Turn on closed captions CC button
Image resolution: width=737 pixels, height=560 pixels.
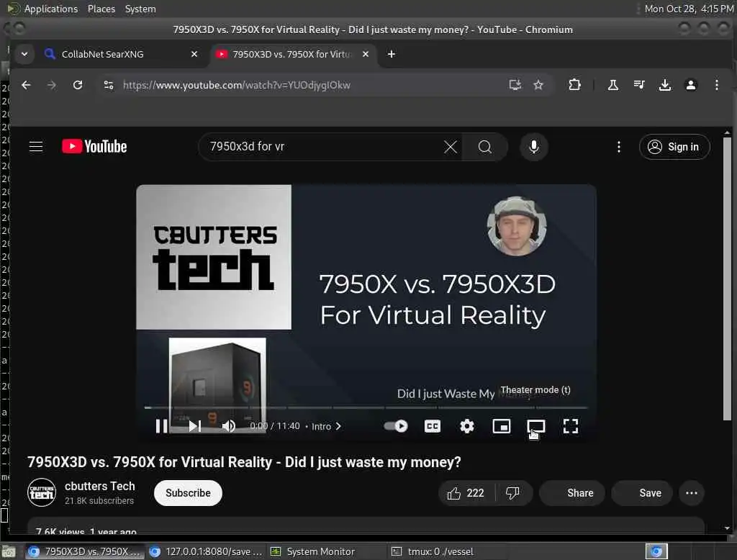point(432,426)
